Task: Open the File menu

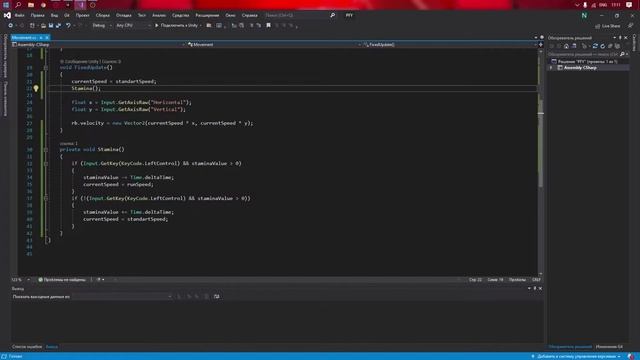Action: coord(19,15)
